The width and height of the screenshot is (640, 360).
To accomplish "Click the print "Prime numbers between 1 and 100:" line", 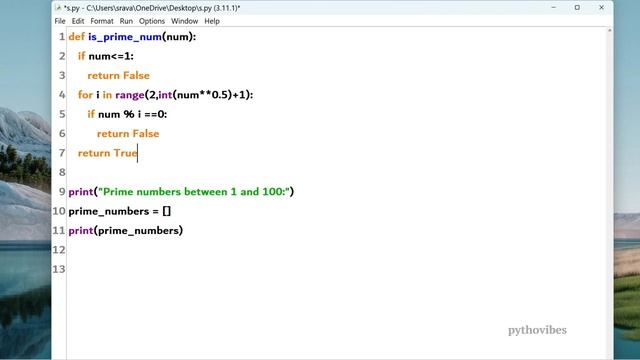I will (181, 192).
